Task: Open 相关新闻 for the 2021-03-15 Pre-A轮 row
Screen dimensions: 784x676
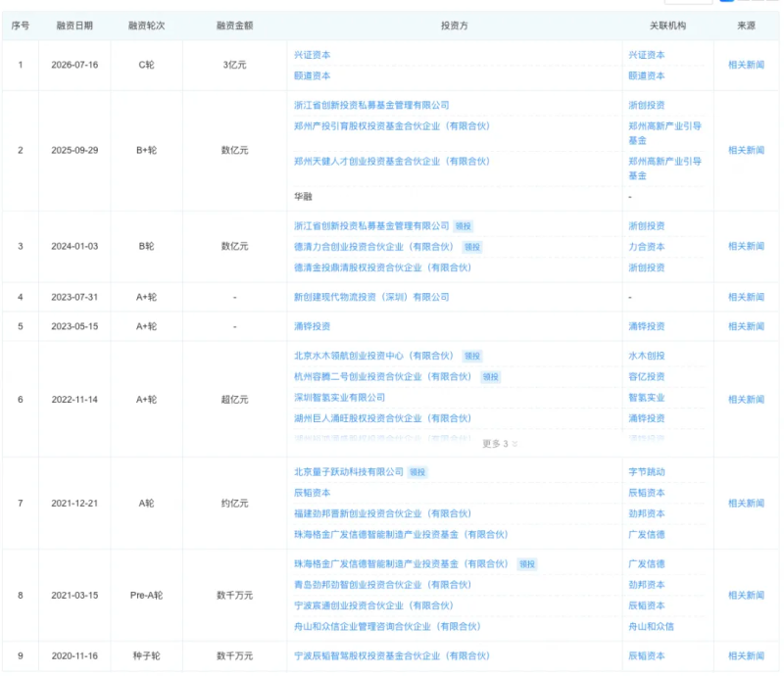Action: pyautogui.click(x=746, y=596)
